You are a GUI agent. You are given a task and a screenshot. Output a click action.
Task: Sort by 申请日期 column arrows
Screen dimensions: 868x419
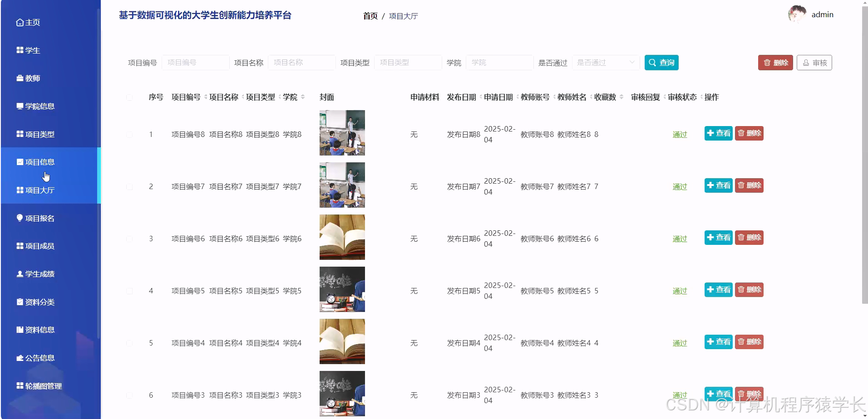(517, 97)
